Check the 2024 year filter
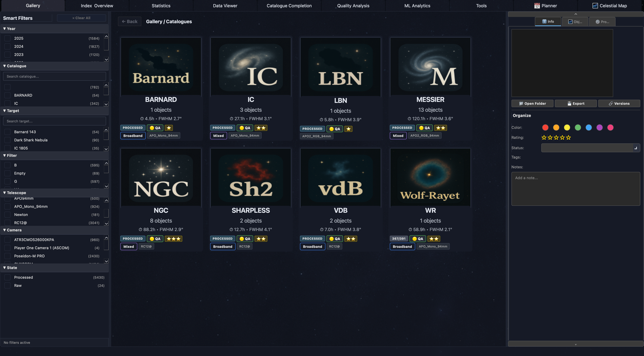The width and height of the screenshot is (644, 356). click(x=7, y=46)
